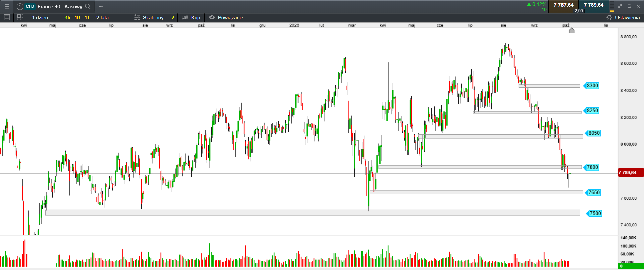644x270 pixels.
Task: Click the yellow 2 template counter
Action: click(x=173, y=17)
